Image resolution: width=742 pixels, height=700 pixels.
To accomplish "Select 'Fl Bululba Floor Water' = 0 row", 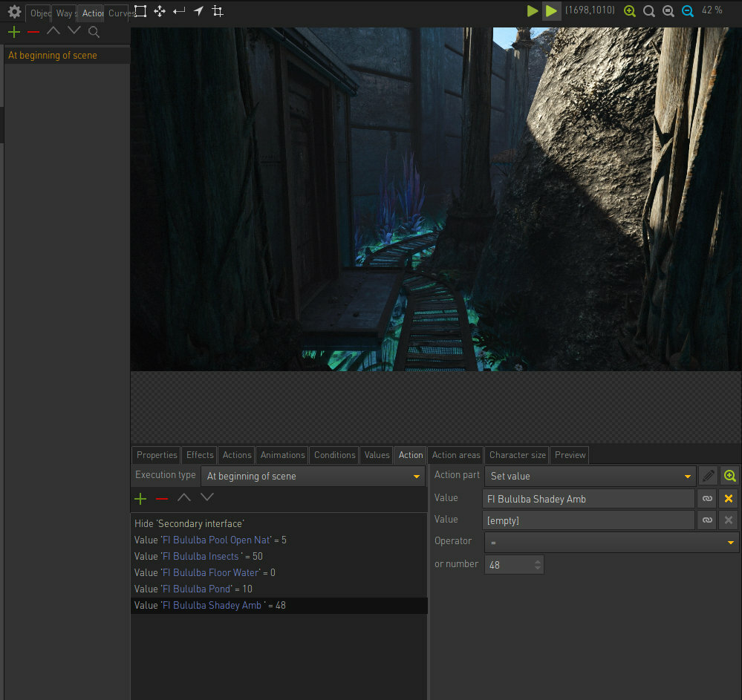I will 279,573.
